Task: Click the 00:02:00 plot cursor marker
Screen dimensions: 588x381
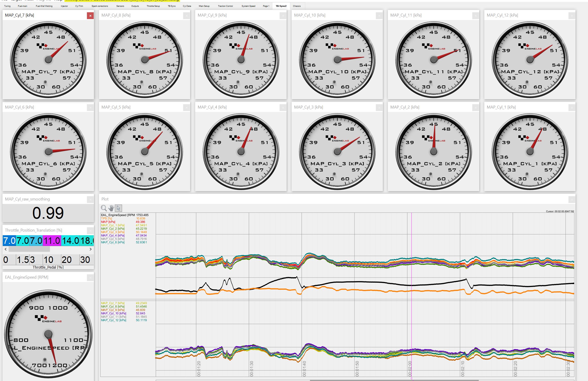Action: coord(412,378)
